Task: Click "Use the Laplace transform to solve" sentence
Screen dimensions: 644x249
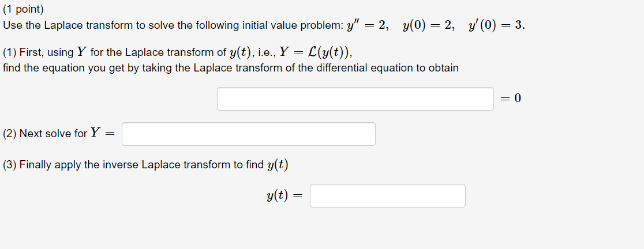Action: pyautogui.click(x=89, y=25)
